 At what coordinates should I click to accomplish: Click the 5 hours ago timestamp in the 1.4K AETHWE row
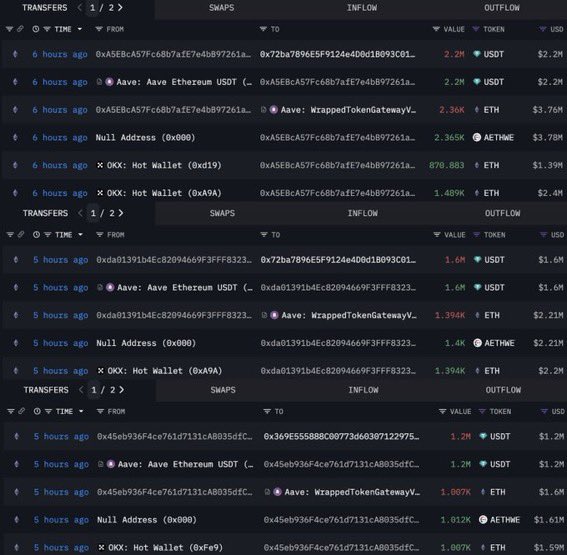point(60,343)
